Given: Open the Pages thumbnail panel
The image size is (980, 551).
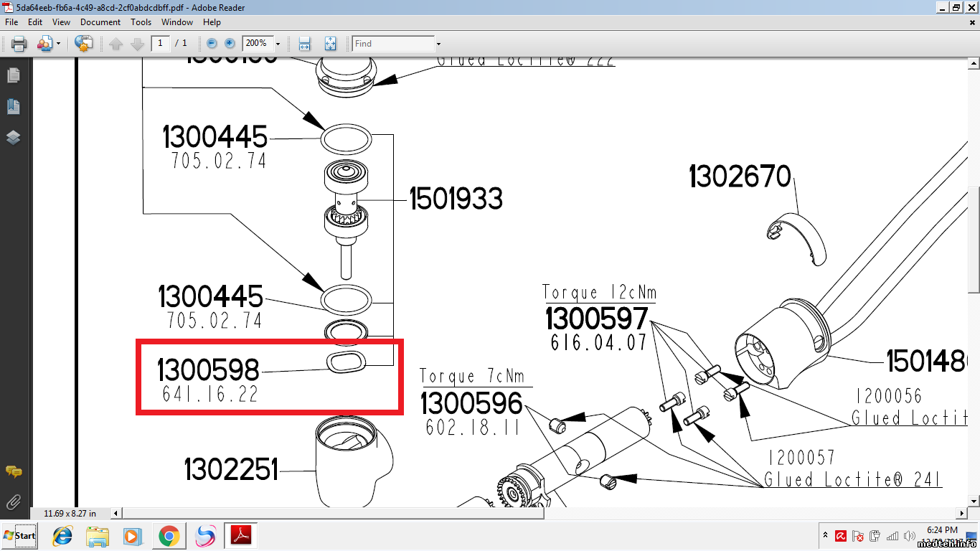Looking at the screenshot, I should (13, 75).
